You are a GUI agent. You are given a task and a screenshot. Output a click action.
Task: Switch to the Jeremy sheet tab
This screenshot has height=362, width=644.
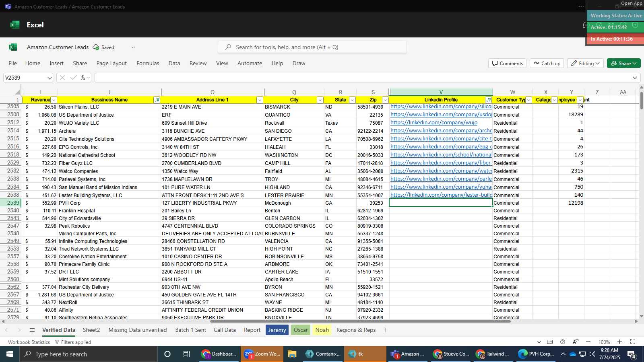[x=277, y=330]
